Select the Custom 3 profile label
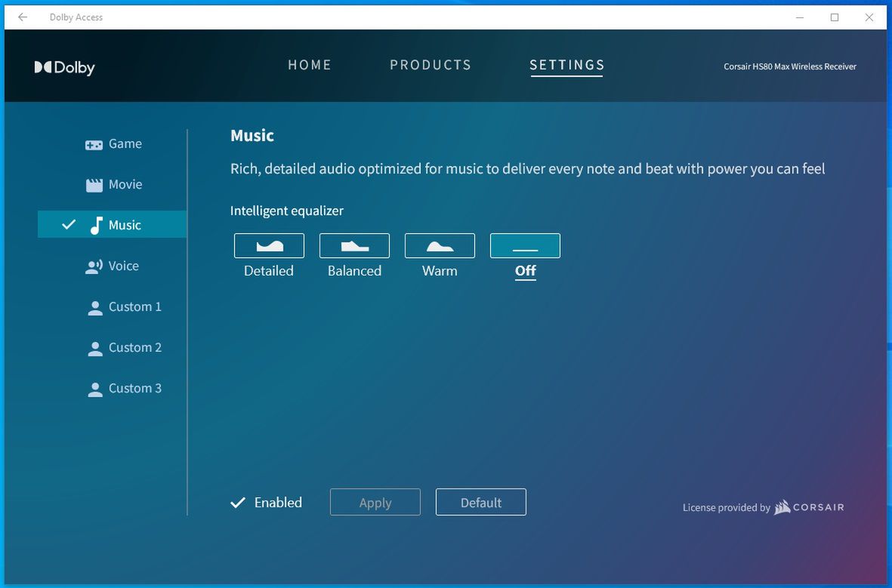 coord(135,389)
